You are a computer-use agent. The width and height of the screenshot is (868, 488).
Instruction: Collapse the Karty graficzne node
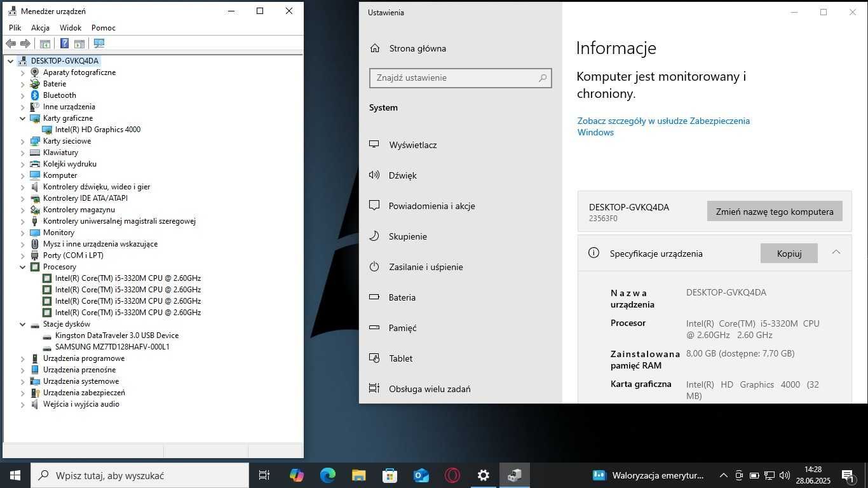tap(22, 118)
